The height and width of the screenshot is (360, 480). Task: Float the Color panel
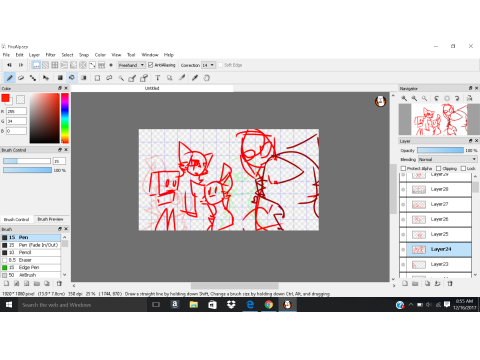click(x=60, y=88)
